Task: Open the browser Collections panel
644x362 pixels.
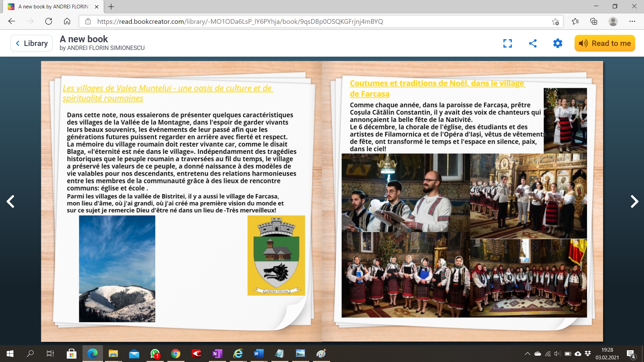Action: (594, 21)
